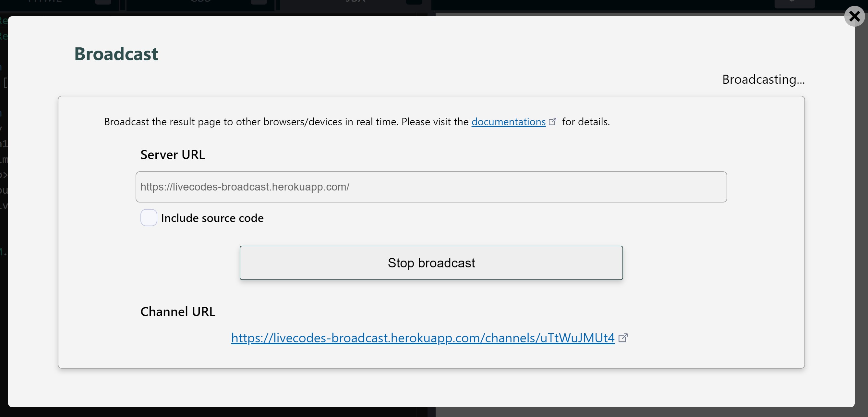Click the external-link icon beside channel URL
Viewport: 868px width, 417px height.
pyautogui.click(x=624, y=338)
